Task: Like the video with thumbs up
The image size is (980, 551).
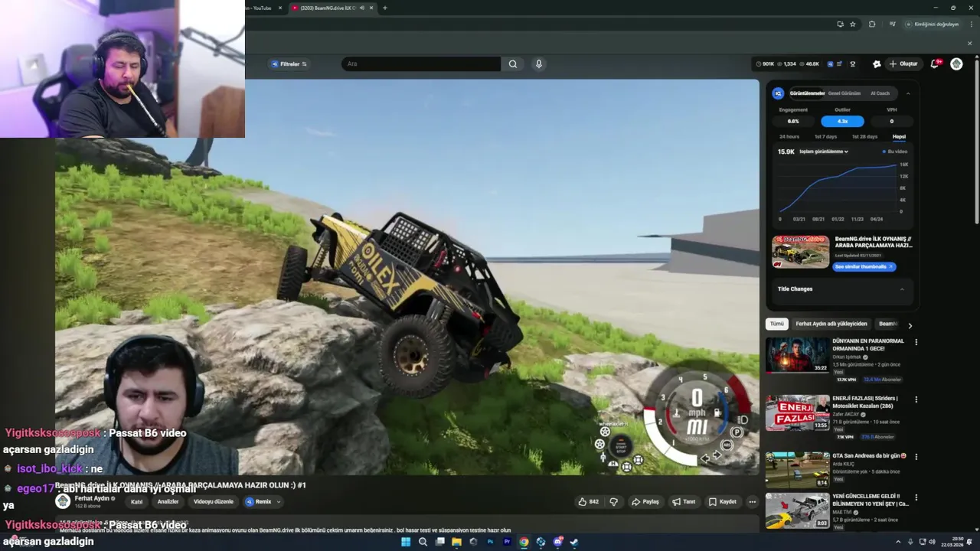Action: (x=589, y=502)
